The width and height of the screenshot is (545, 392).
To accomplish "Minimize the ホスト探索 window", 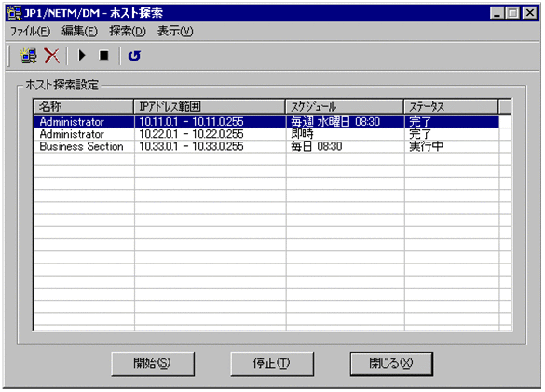I will (x=497, y=13).
